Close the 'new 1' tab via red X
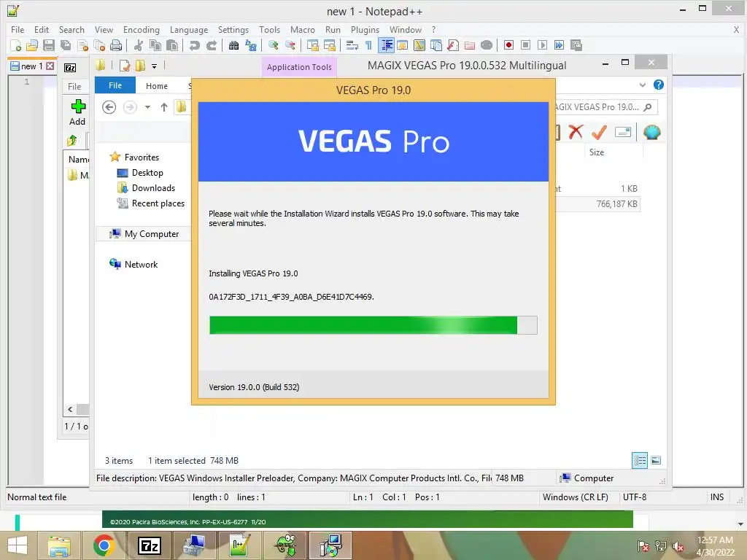Image resolution: width=747 pixels, height=560 pixels. (x=50, y=66)
